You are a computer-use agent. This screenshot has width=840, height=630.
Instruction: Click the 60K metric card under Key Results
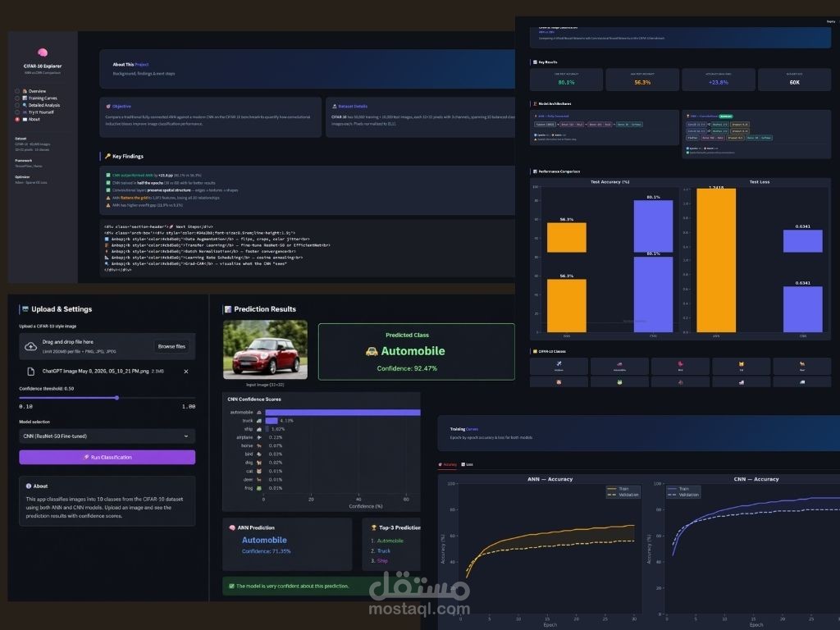tap(794, 80)
